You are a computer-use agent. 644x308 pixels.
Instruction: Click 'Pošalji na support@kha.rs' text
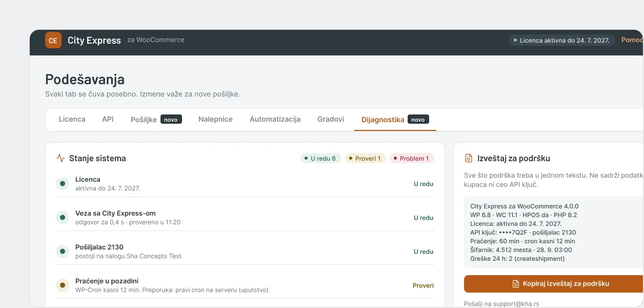click(501, 304)
